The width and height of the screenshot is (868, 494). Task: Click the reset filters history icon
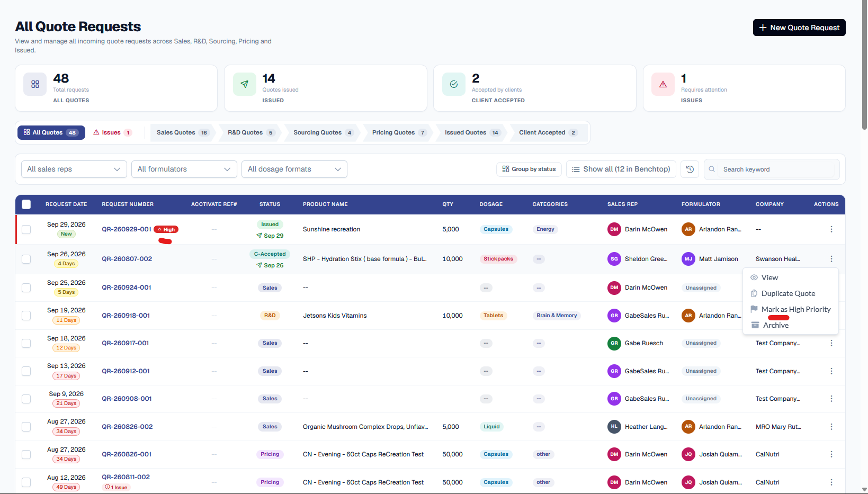(690, 169)
